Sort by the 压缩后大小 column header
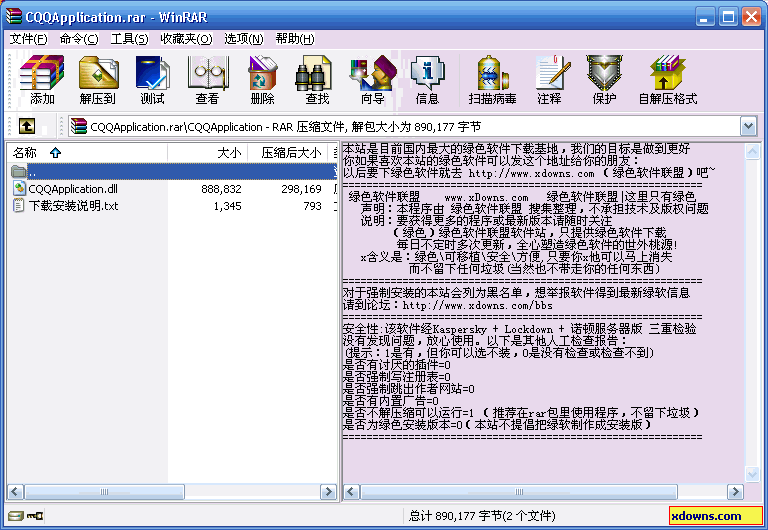Image resolution: width=768 pixels, height=530 pixels. click(x=288, y=153)
